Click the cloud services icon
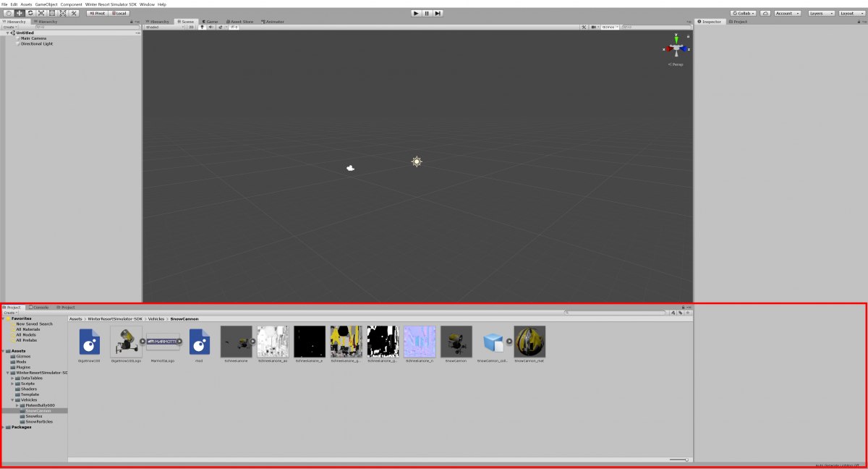The height and width of the screenshot is (469, 868). tap(765, 13)
